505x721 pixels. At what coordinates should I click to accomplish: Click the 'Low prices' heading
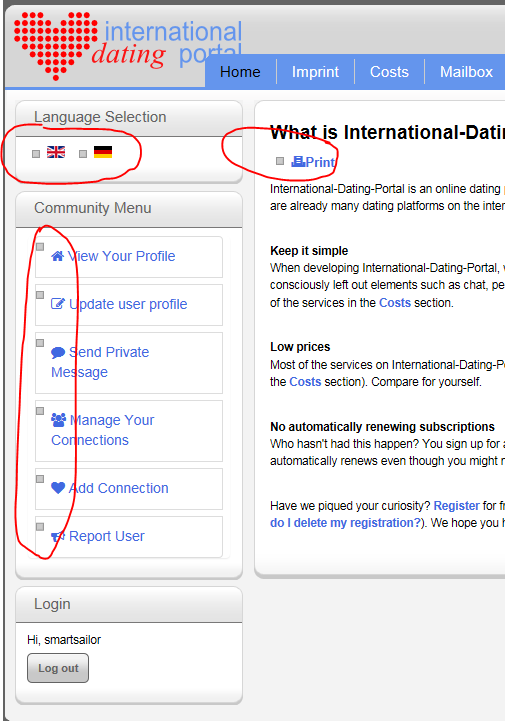click(x=300, y=347)
